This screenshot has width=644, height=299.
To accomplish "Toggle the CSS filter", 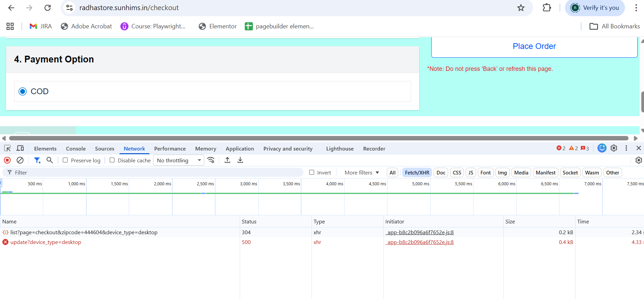I will coord(457,172).
